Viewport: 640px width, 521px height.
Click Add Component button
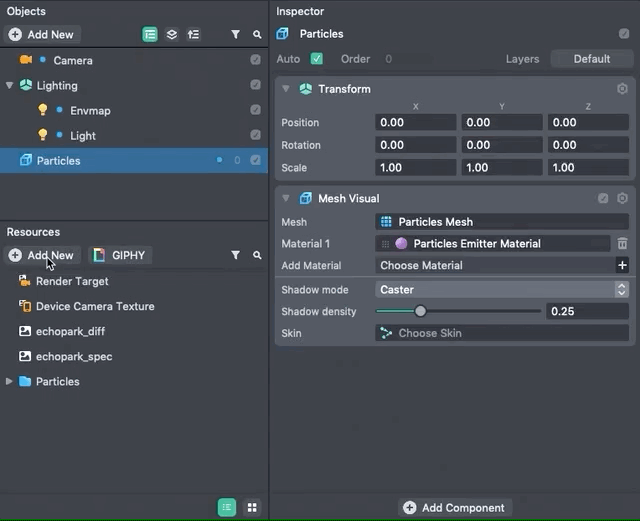(455, 508)
